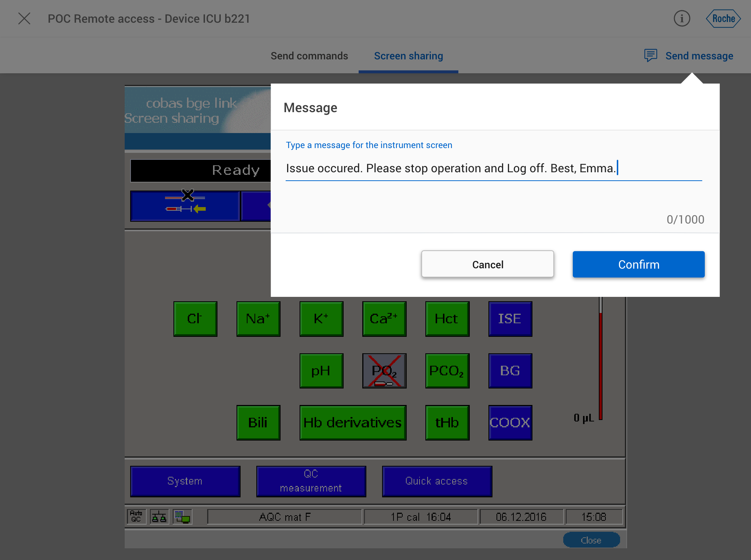This screenshot has width=751, height=560.
Task: Click the Send message chat icon
Action: [x=651, y=56]
